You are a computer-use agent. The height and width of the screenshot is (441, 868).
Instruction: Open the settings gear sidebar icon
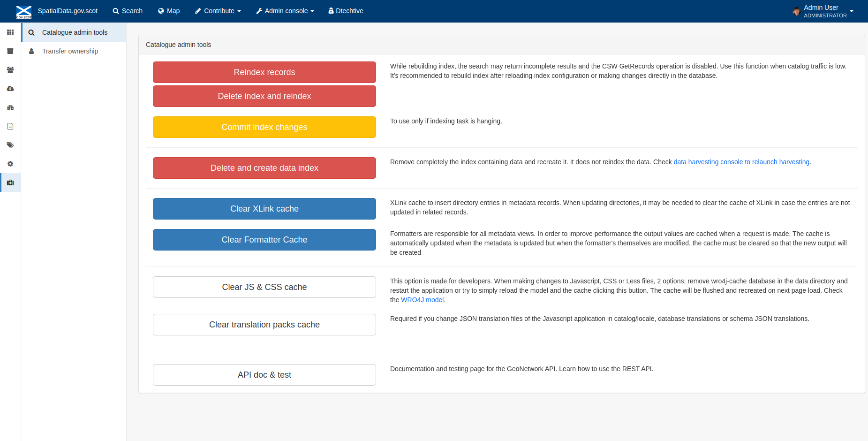(10, 164)
